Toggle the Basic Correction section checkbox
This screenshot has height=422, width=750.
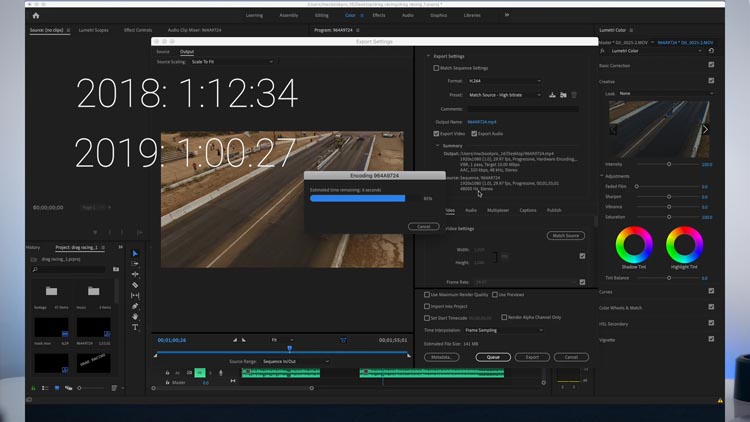tap(711, 65)
